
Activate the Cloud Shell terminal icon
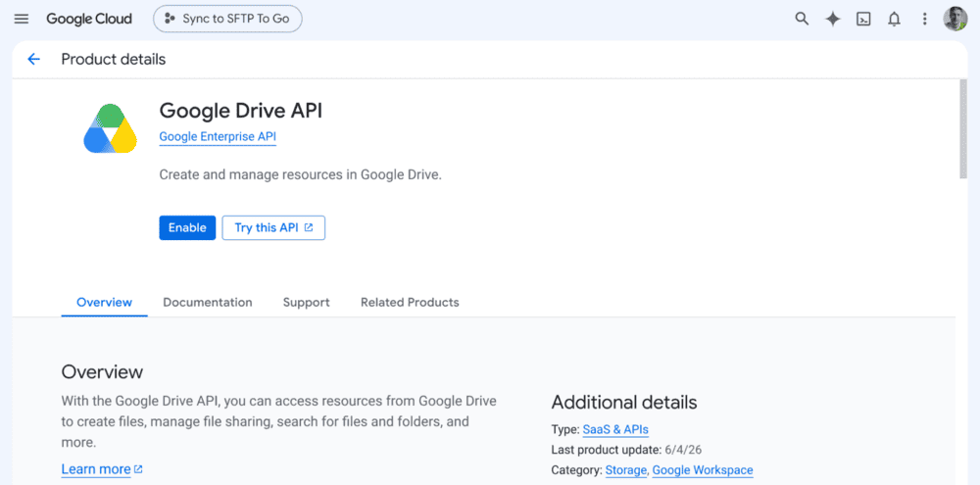pyautogui.click(x=863, y=19)
